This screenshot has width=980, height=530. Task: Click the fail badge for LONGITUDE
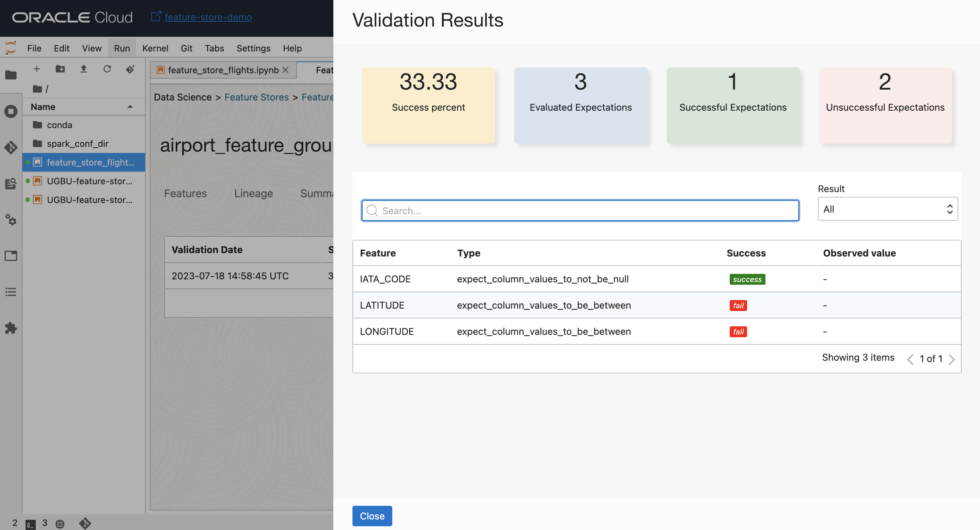click(738, 332)
